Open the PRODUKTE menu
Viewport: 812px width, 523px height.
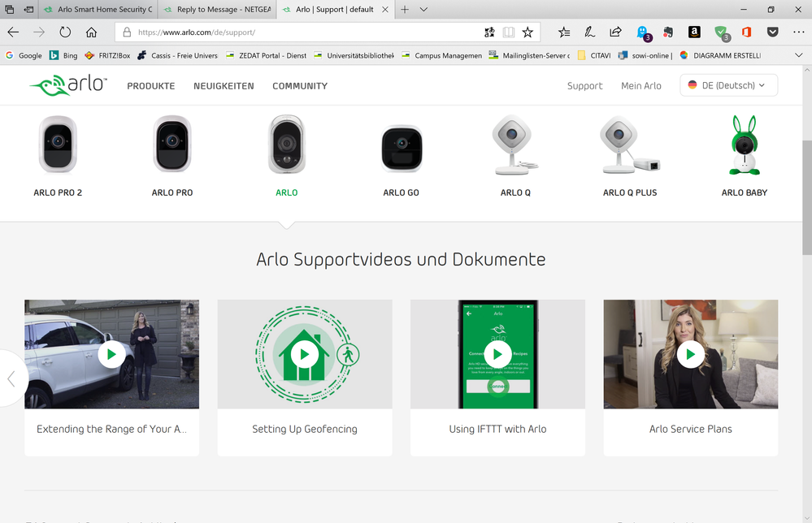click(150, 86)
